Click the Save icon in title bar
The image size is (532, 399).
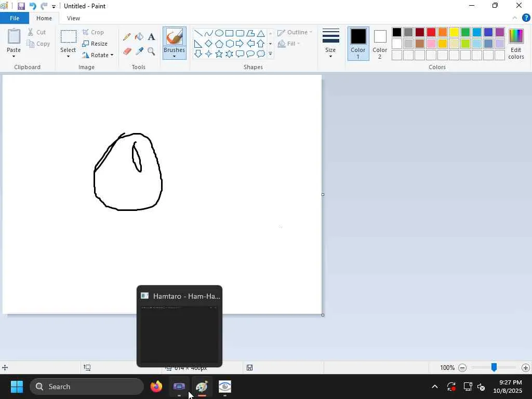click(x=21, y=6)
